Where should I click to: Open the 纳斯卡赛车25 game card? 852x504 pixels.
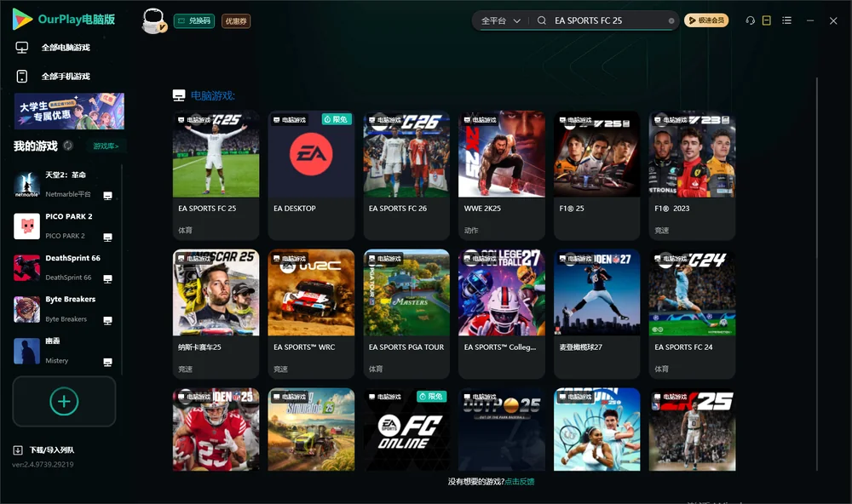tap(216, 314)
